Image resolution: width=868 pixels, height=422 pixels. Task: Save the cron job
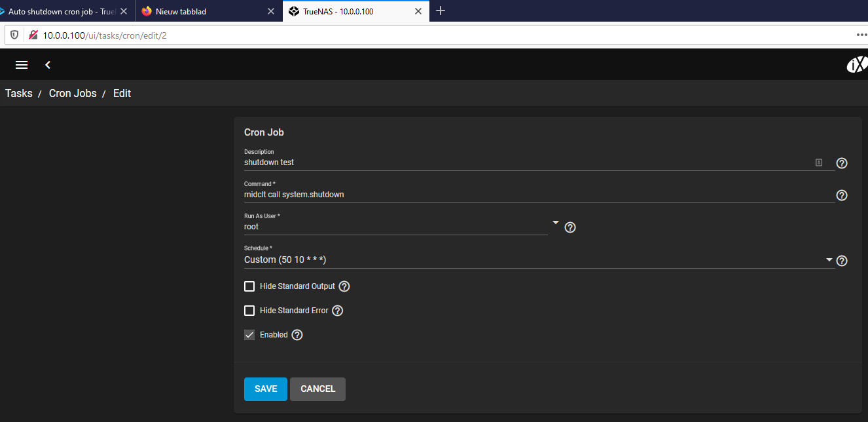point(266,389)
